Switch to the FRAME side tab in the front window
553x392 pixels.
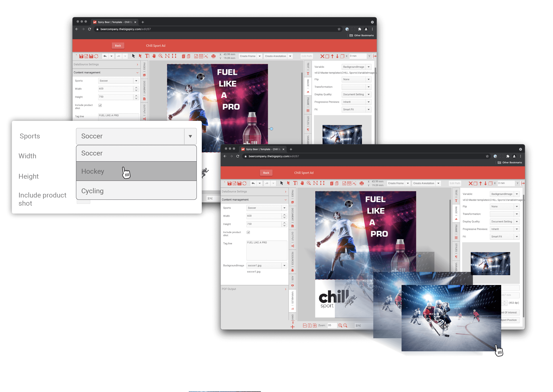pos(456,232)
